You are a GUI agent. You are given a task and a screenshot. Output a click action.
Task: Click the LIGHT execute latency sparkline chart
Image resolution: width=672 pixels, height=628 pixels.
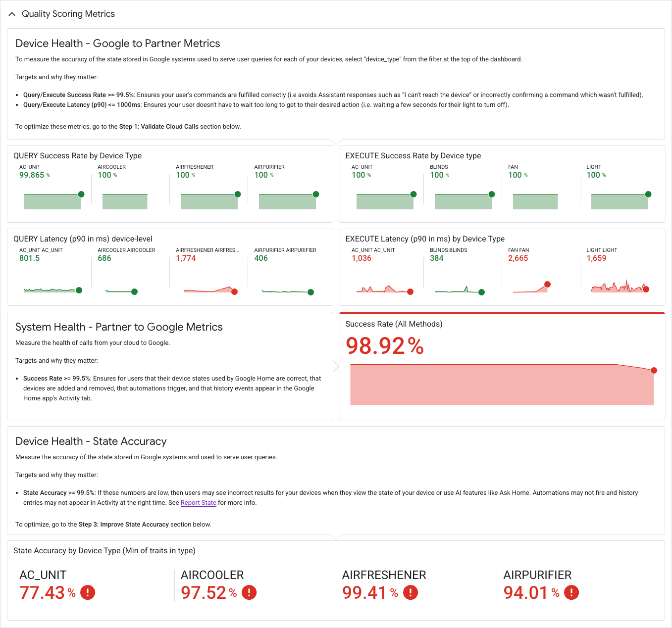(x=620, y=286)
